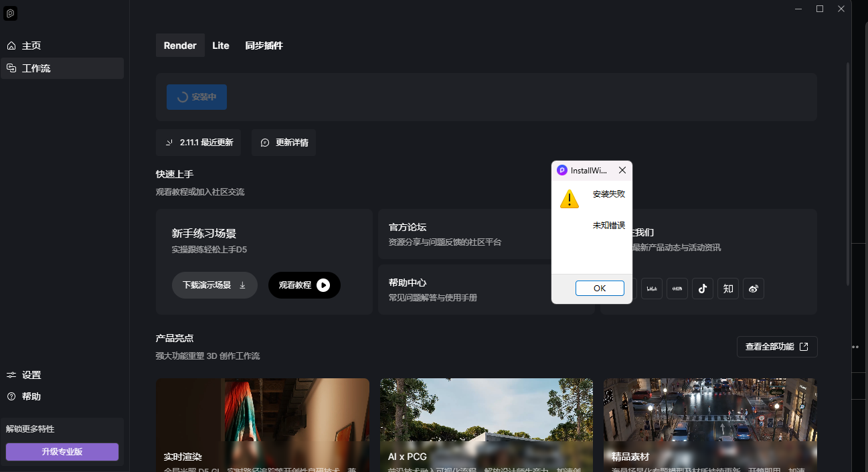Go to 主页 in the sidebar
This screenshot has height=472, width=868.
(31, 46)
